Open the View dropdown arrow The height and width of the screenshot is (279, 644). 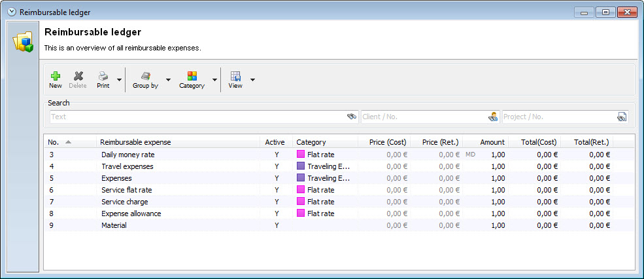coord(252,80)
